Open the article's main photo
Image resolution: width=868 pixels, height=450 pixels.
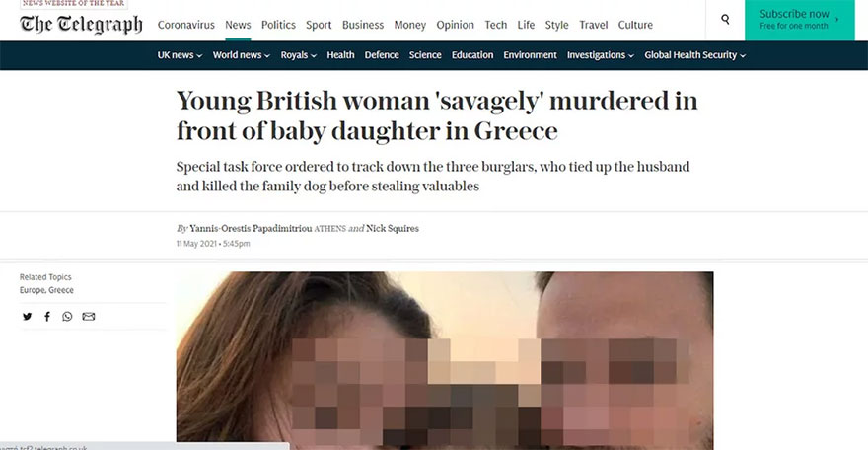(x=445, y=360)
